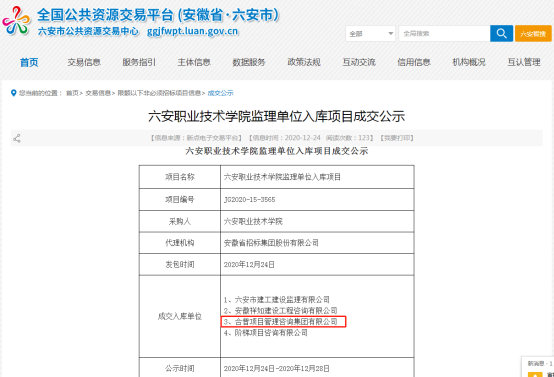
Task: Open the 全部 search scope dropdown
Action: pyautogui.click(x=370, y=34)
